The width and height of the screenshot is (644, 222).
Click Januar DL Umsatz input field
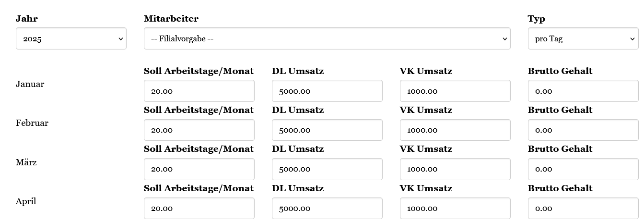click(x=327, y=91)
